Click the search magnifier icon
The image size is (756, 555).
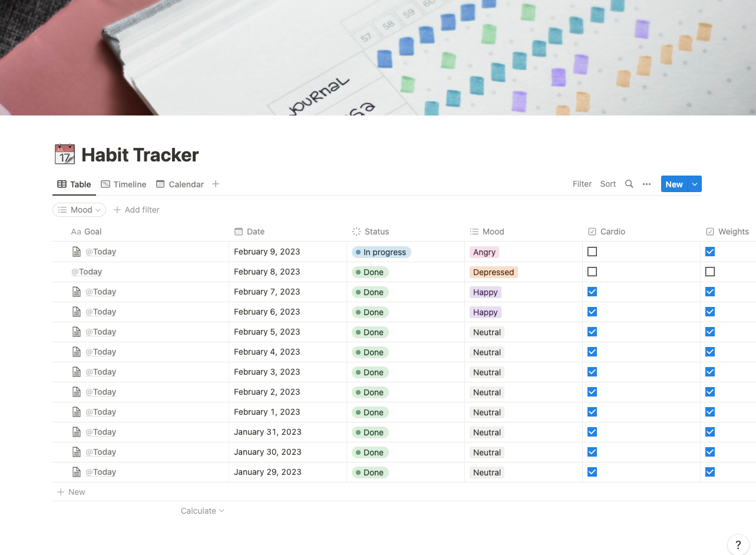click(629, 184)
